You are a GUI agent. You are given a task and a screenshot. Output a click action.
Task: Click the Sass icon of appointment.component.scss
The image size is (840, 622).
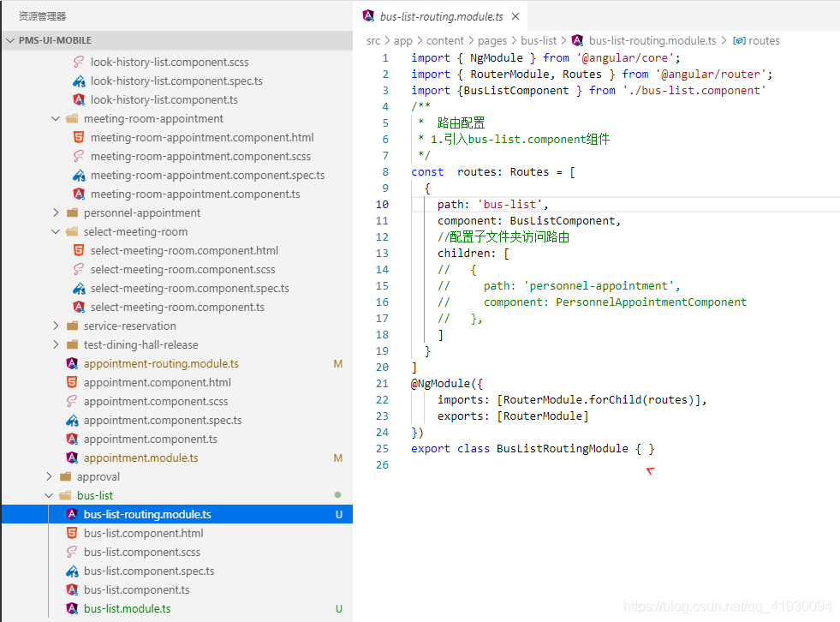pos(72,401)
